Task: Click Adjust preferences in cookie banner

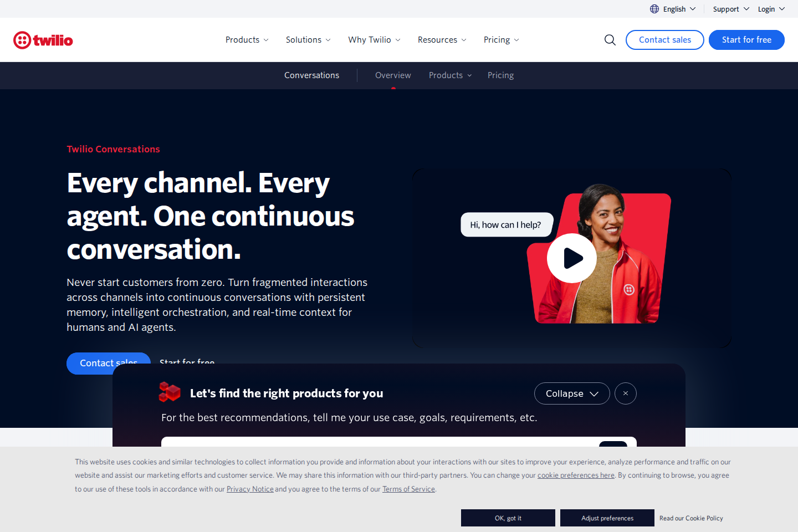Action: pos(607,518)
